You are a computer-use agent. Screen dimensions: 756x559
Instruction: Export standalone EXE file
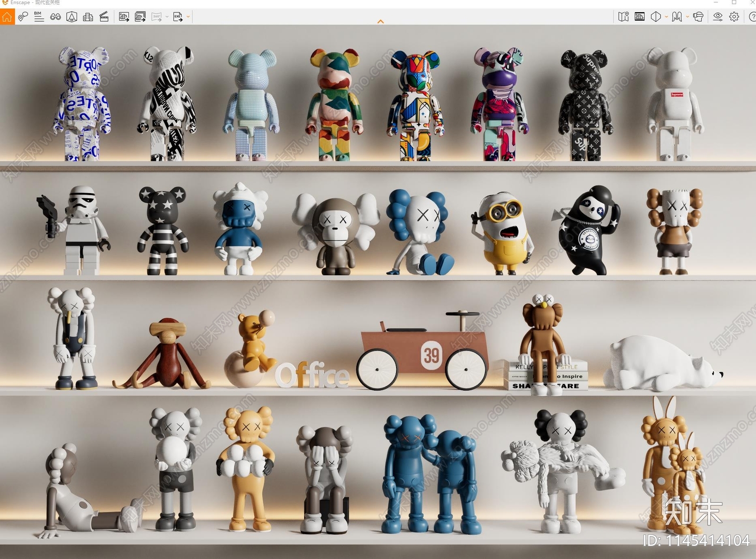pos(178,17)
